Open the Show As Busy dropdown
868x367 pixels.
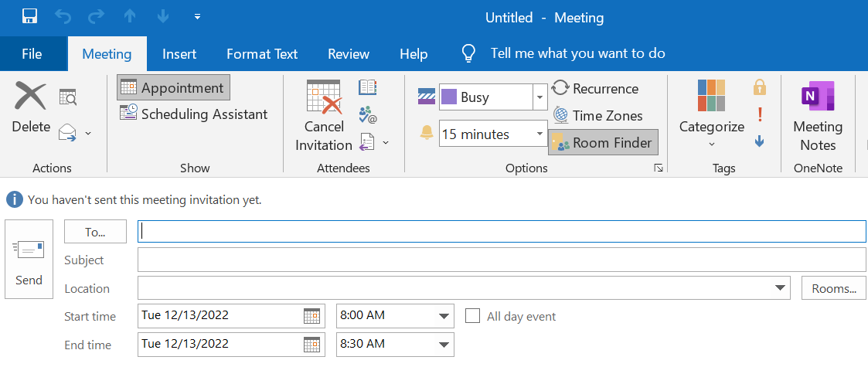click(x=540, y=97)
